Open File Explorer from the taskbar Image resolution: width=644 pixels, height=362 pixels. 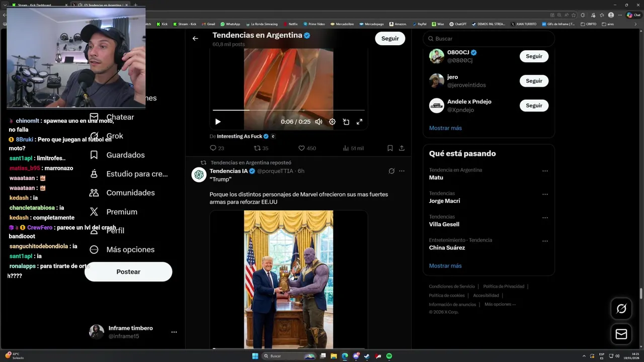click(333, 356)
